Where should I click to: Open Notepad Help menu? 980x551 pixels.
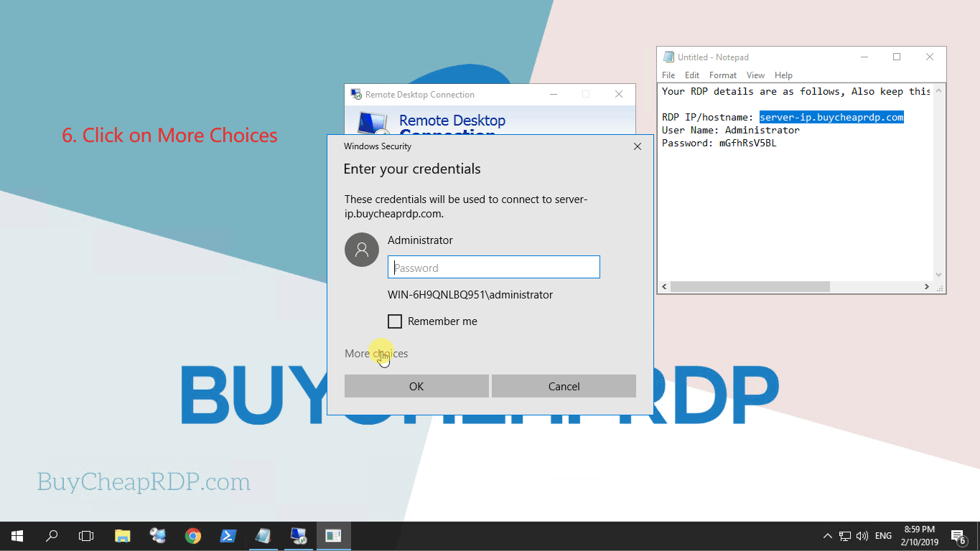pyautogui.click(x=783, y=75)
